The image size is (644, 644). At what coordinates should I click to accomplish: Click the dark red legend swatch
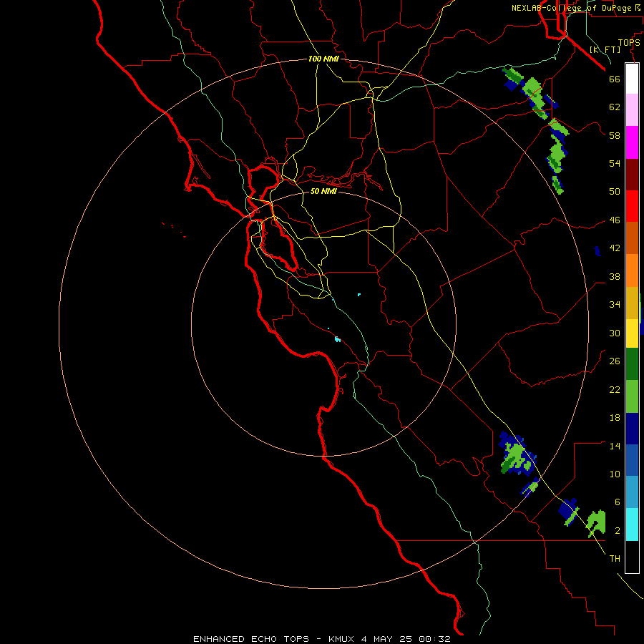[632, 174]
